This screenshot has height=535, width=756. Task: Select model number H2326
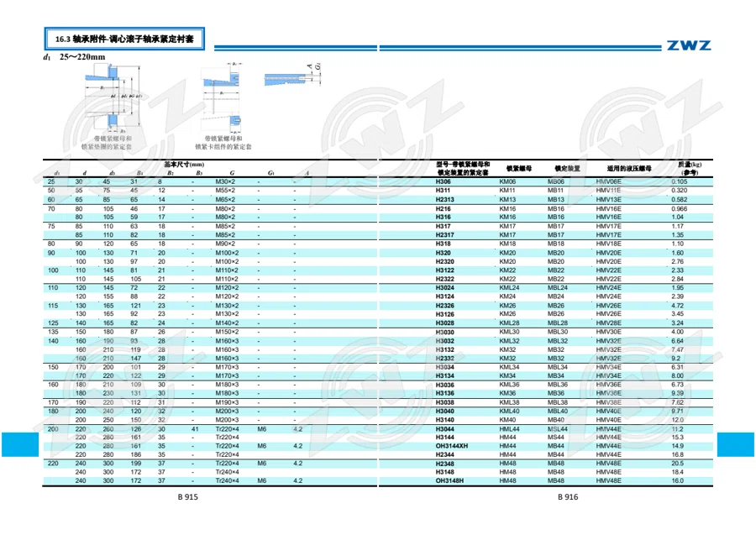pos(444,306)
